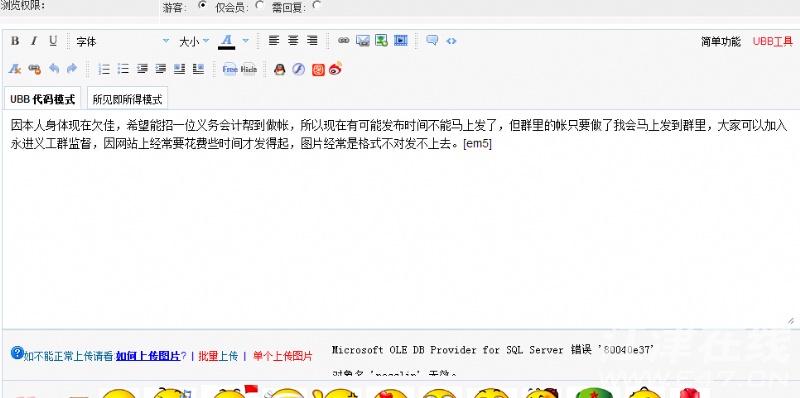Insert a numbered list
Image resolution: width=800 pixels, height=398 pixels.
tap(104, 69)
